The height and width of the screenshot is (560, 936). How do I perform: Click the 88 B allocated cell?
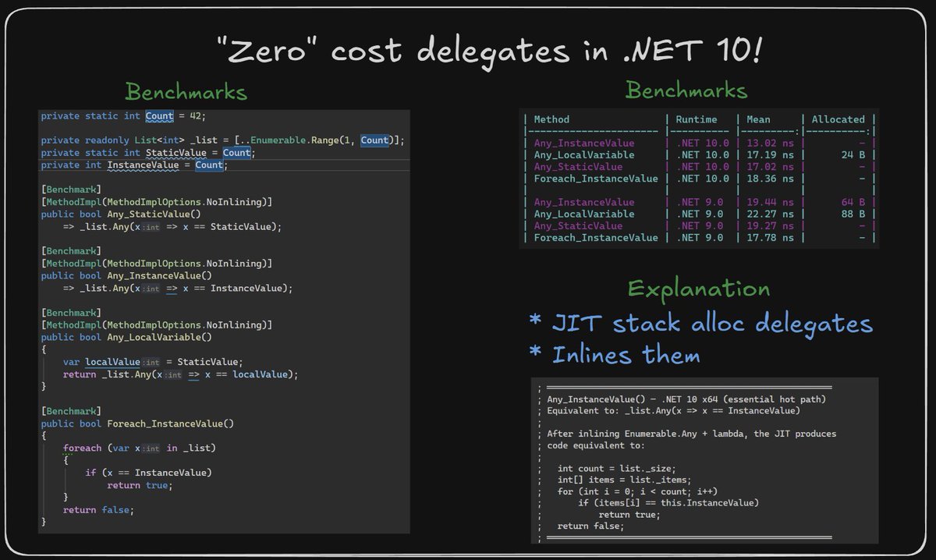[853, 214]
